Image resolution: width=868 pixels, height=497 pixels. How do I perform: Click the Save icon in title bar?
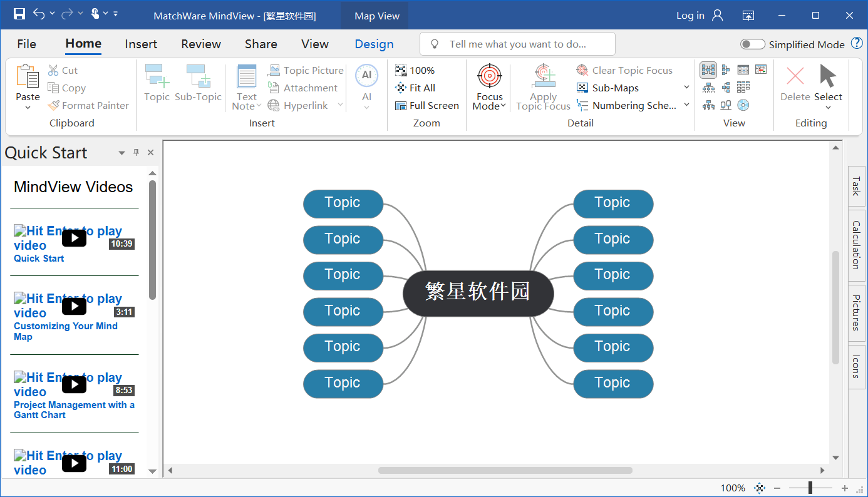tap(19, 14)
